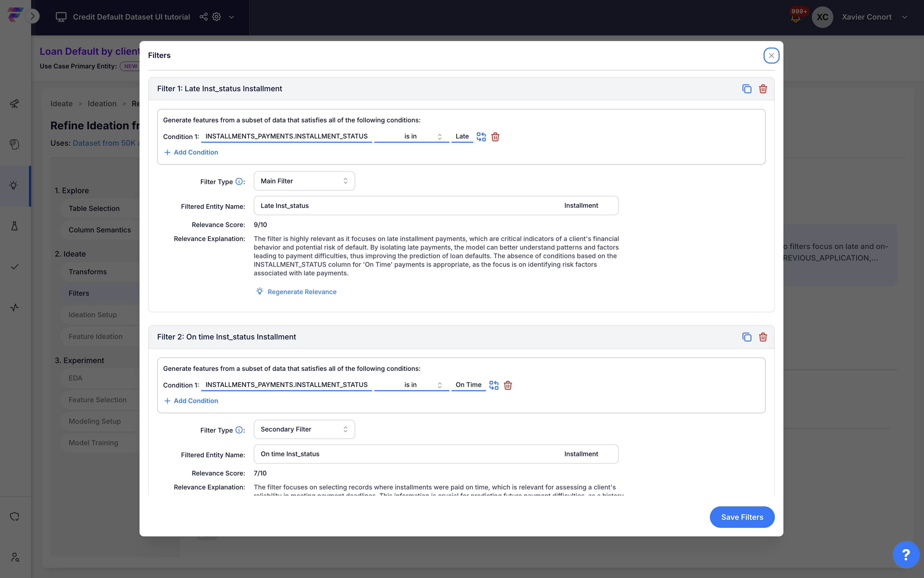Remove Condition 1 of Filter 1

[x=495, y=137]
